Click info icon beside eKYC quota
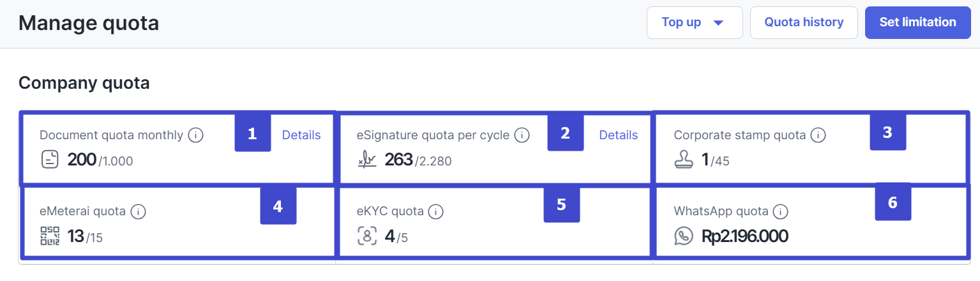The height and width of the screenshot is (281, 980). (x=436, y=211)
